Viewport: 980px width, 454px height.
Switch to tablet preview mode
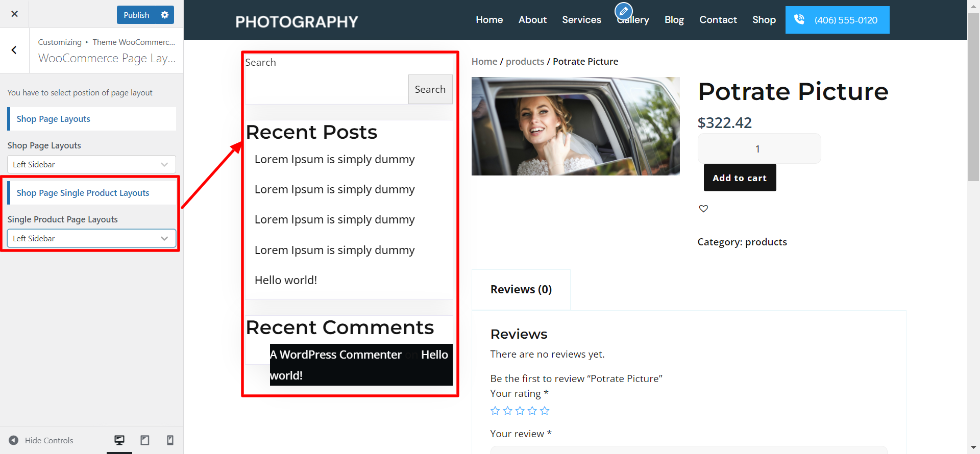[145, 440]
